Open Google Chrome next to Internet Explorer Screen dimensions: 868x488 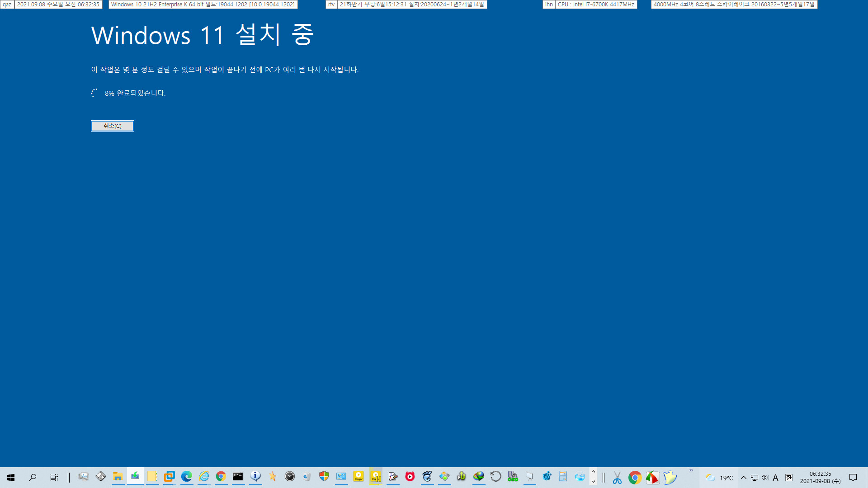[x=221, y=477]
